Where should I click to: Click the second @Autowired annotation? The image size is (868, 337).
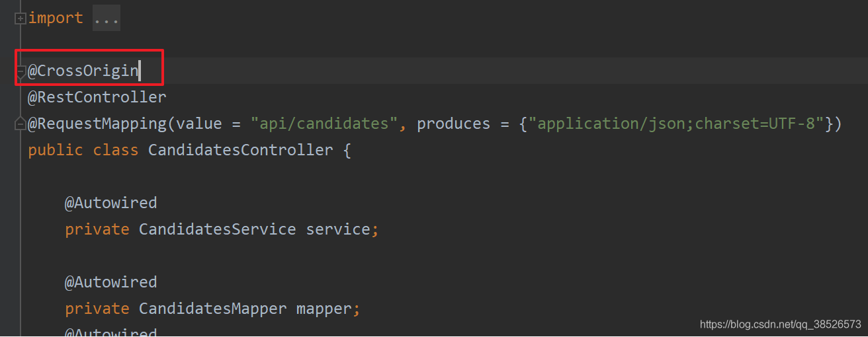(111, 282)
